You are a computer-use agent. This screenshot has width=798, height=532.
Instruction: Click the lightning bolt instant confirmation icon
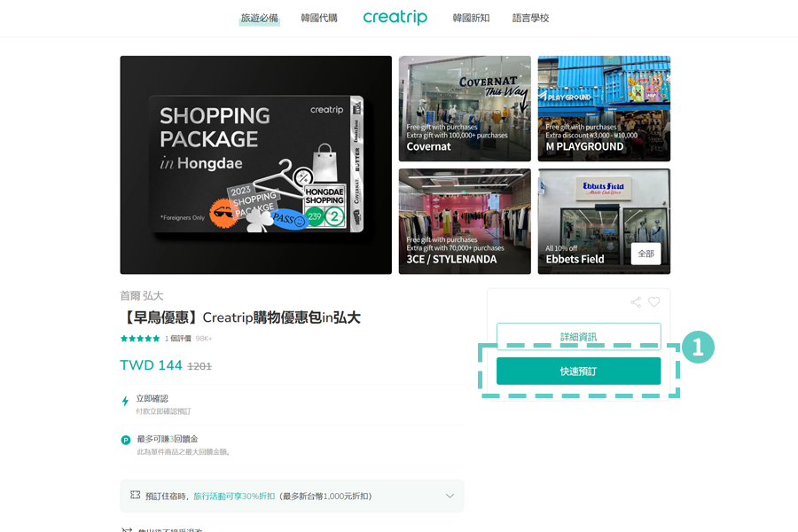point(125,401)
